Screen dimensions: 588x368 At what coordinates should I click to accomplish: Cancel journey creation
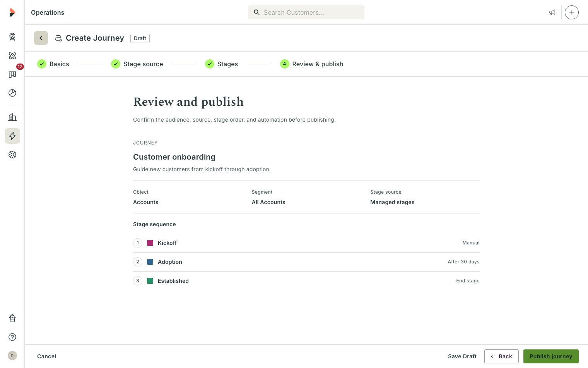click(x=46, y=356)
